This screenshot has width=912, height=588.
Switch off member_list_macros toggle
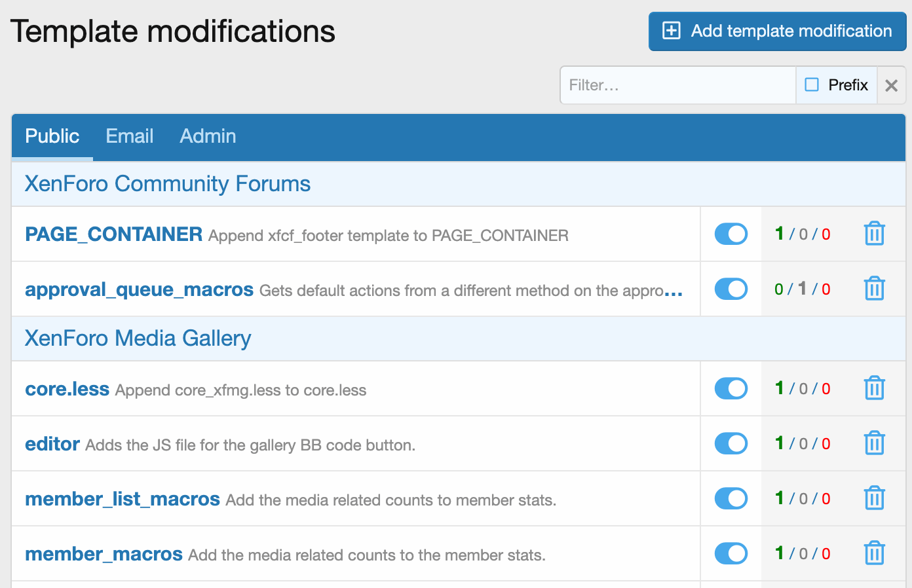coord(731,498)
